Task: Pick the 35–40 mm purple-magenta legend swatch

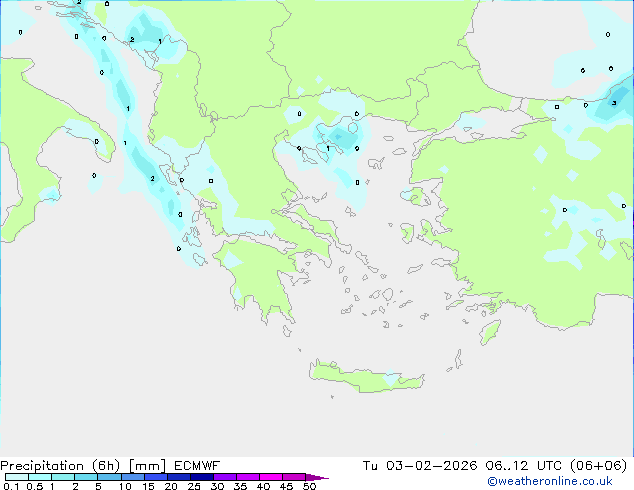Action: (x=247, y=477)
